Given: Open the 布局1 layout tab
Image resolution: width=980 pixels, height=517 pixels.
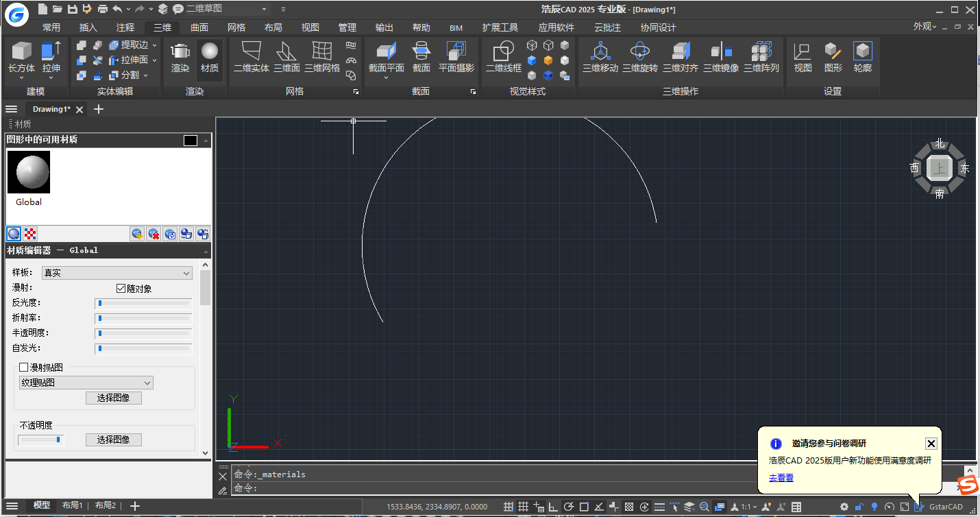Looking at the screenshot, I should click(x=72, y=505).
